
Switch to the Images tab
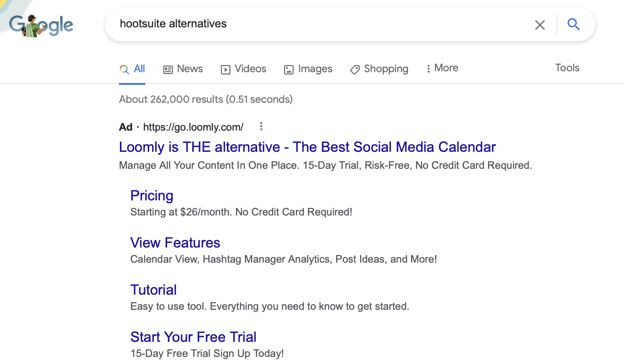pyautogui.click(x=308, y=69)
